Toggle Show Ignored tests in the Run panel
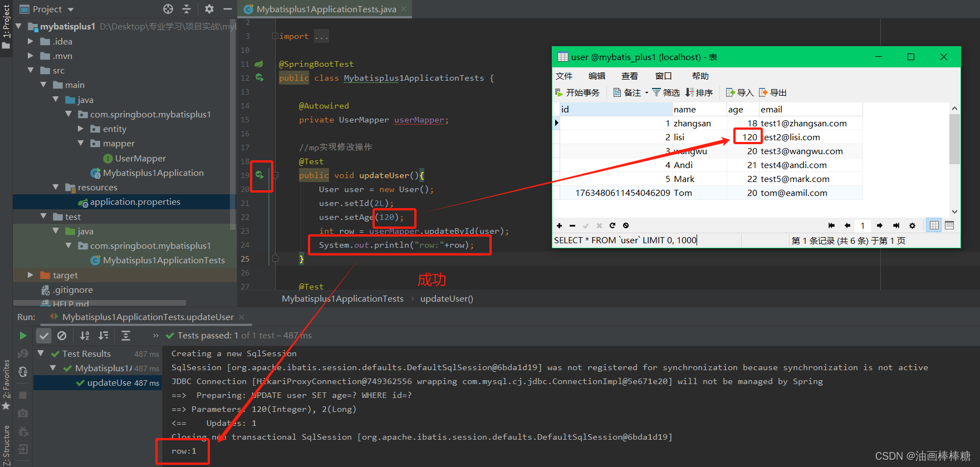Viewport: 980px width, 467px height. coord(62,336)
